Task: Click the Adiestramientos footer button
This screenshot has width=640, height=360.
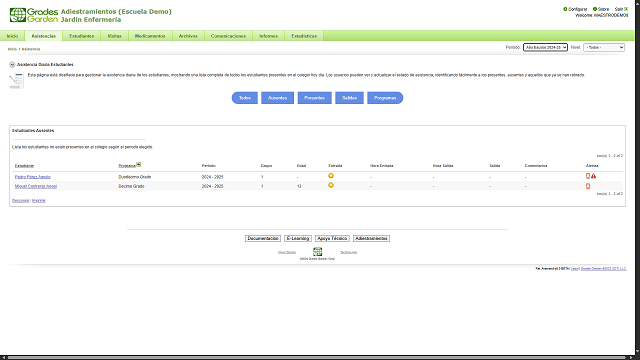Action: (371, 238)
